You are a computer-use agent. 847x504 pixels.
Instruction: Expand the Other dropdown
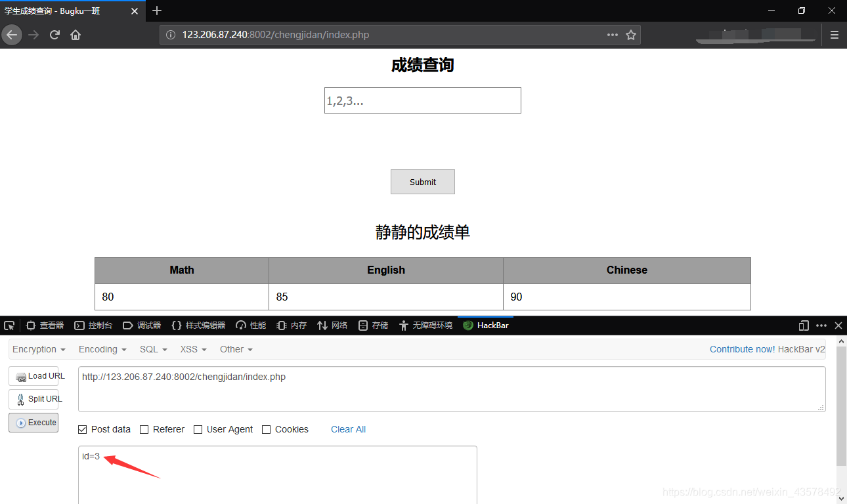236,349
